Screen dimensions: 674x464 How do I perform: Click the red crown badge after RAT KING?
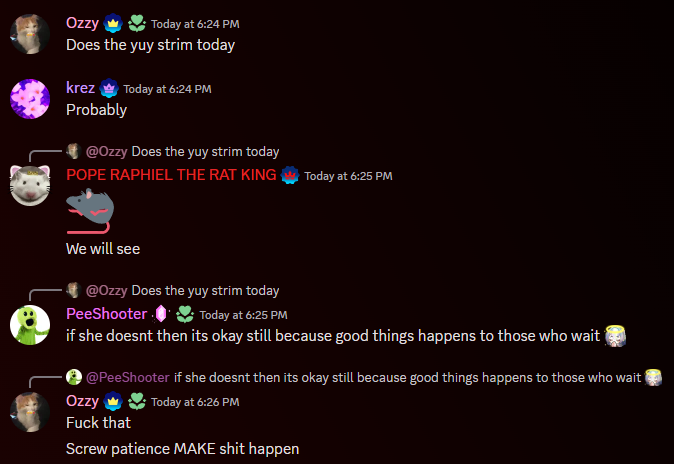(290, 175)
